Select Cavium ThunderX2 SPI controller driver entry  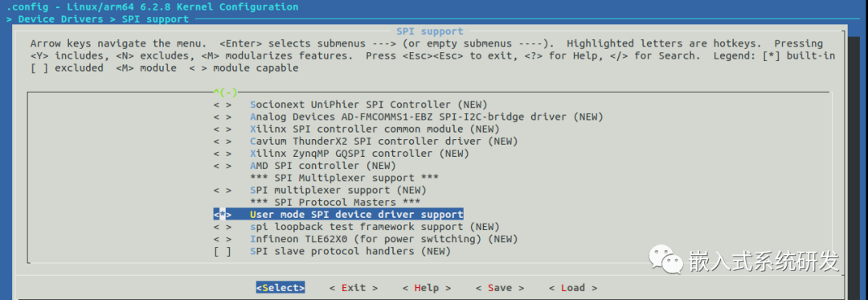[x=384, y=141]
